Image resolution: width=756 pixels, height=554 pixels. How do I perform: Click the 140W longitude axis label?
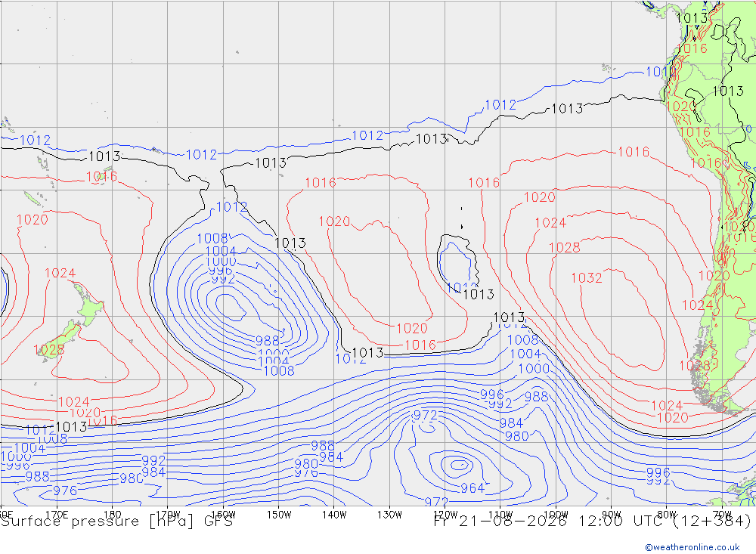coord(334,515)
